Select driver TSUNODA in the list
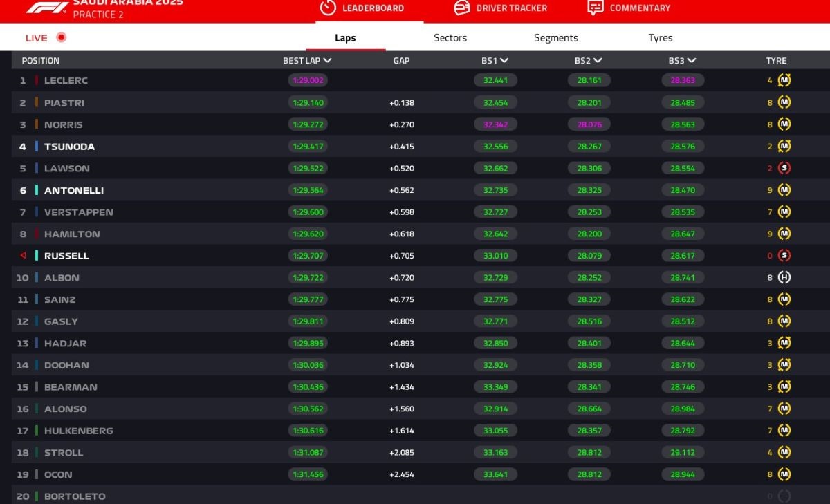This screenshot has height=504, width=830. (69, 147)
